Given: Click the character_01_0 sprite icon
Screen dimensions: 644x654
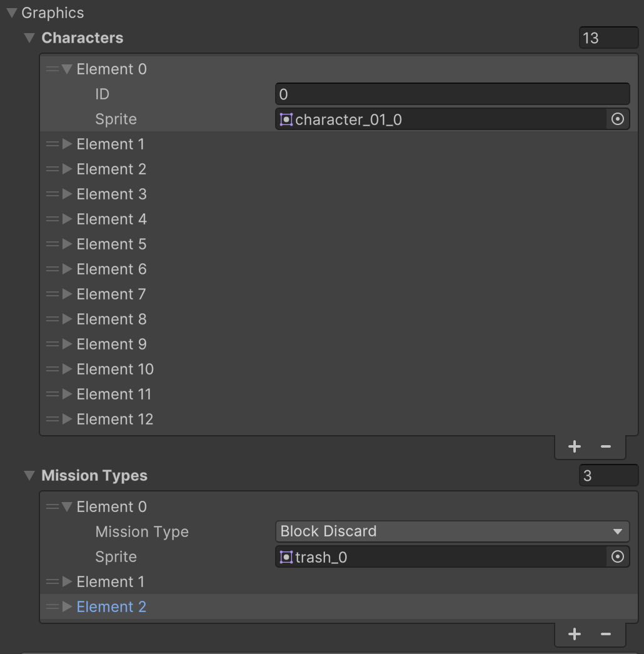Looking at the screenshot, I should [286, 119].
